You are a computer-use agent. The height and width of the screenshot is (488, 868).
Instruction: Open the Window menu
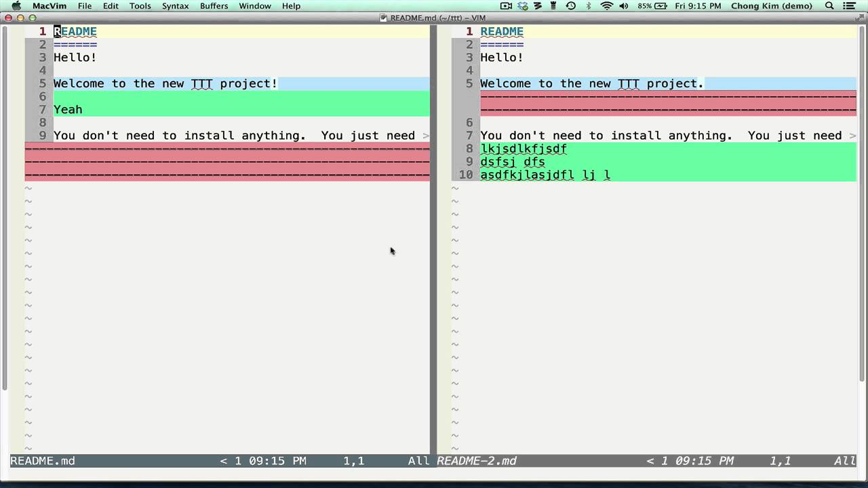pyautogui.click(x=255, y=6)
